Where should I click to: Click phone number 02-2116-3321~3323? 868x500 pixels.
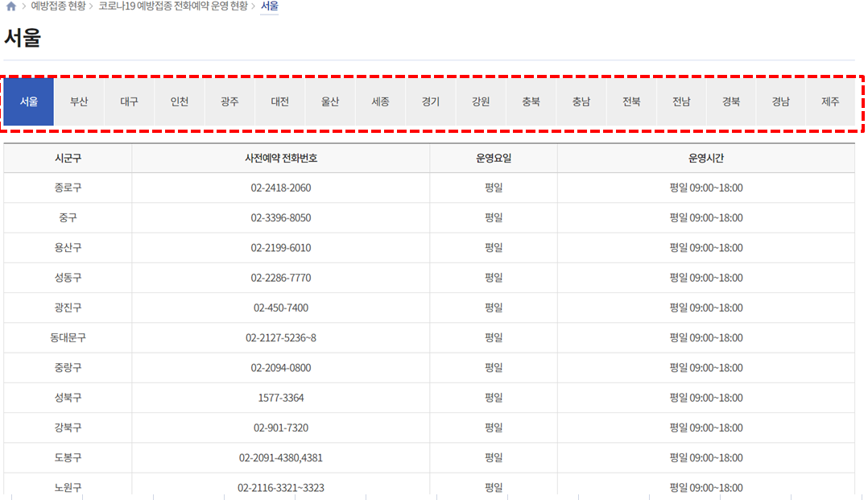pyautogui.click(x=281, y=487)
